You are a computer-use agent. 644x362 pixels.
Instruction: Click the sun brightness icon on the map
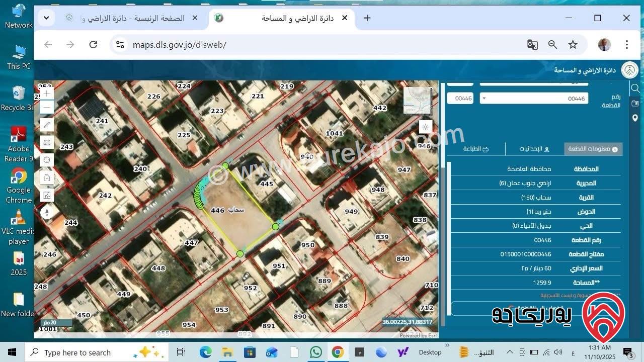point(425,127)
